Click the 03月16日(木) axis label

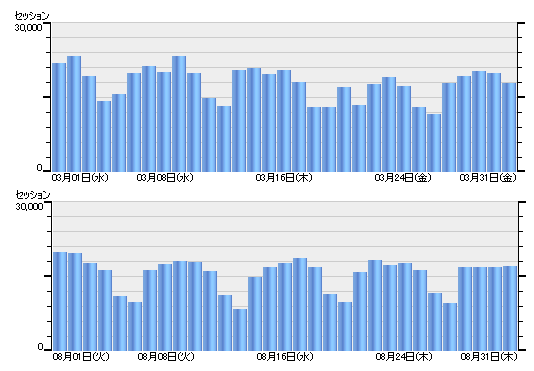[284, 177]
